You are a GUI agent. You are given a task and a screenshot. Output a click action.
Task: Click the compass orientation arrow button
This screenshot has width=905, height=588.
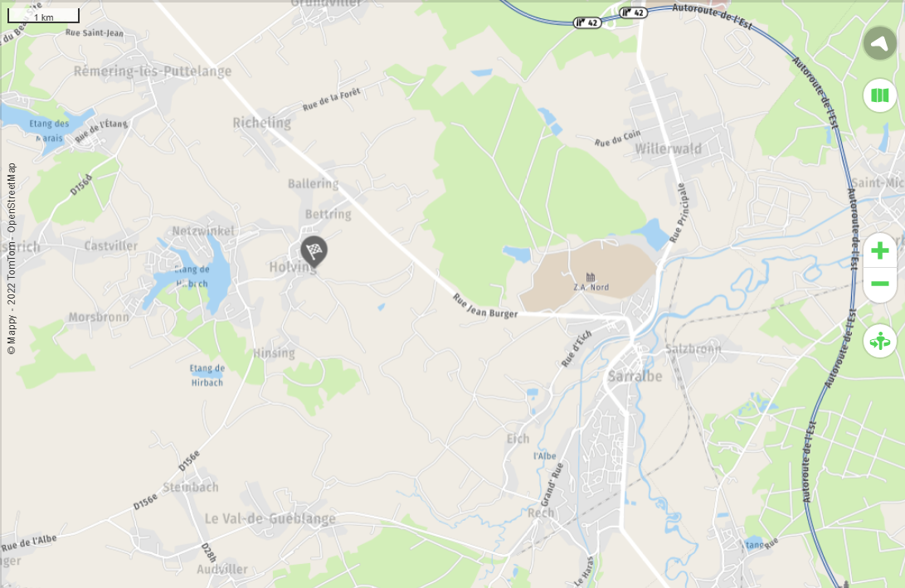pyautogui.click(x=879, y=43)
